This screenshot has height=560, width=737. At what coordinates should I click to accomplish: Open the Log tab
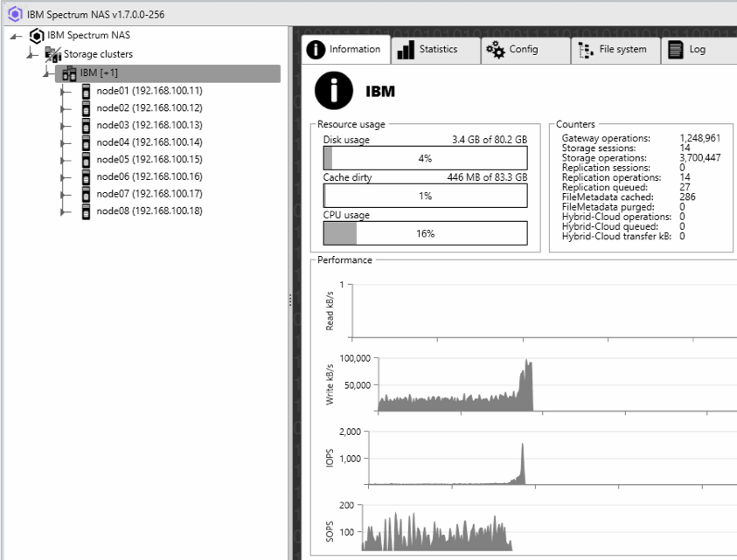pyautogui.click(x=691, y=50)
